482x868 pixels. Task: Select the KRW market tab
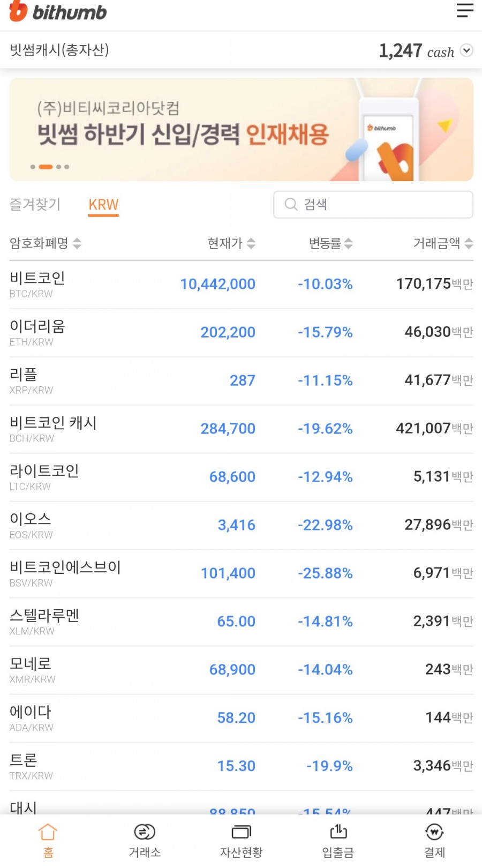pos(103,204)
